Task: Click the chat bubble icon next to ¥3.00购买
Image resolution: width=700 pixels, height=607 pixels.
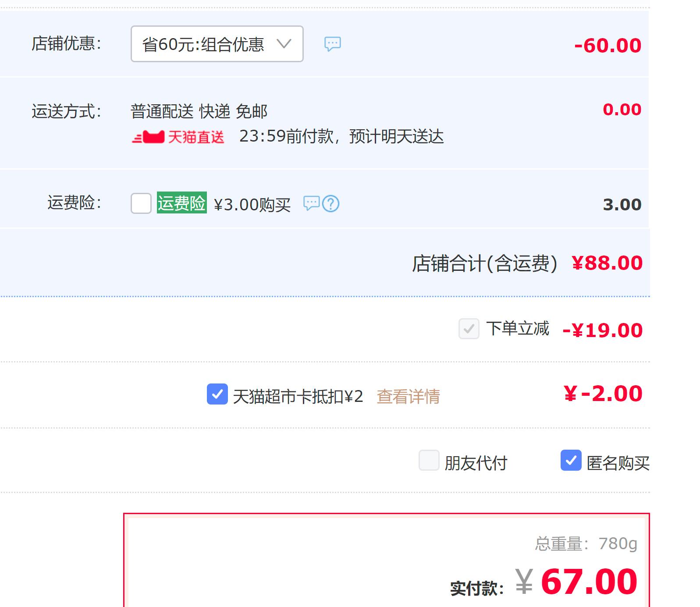Action: 311,203
